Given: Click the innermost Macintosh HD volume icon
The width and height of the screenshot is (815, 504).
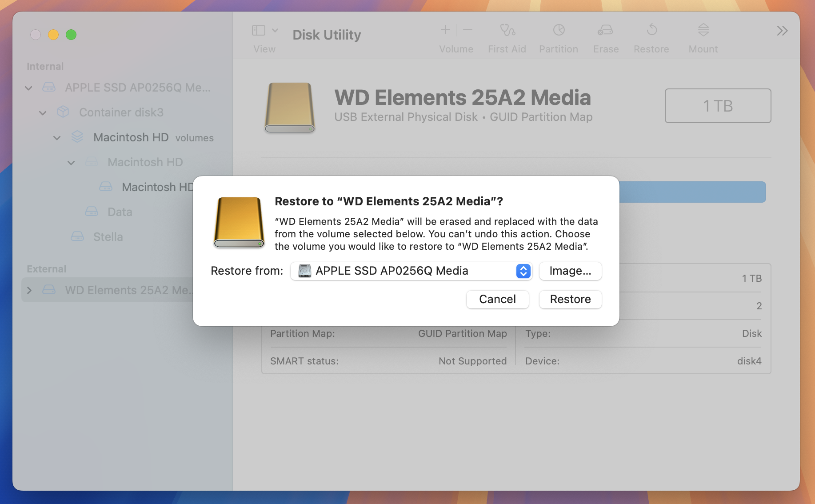Looking at the screenshot, I should tap(106, 186).
